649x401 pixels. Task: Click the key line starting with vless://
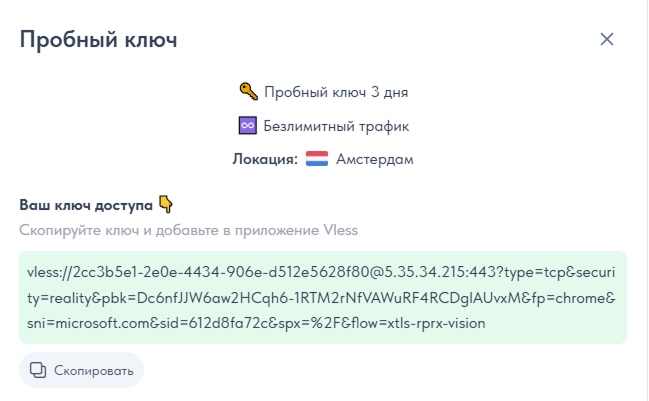tap(323, 273)
